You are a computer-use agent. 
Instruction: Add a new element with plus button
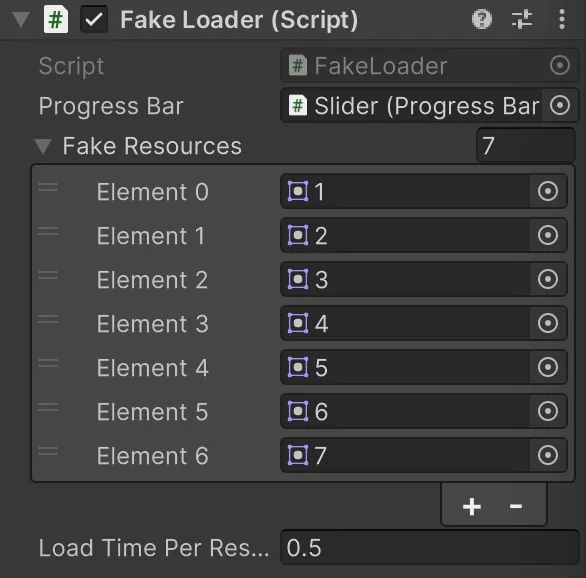(x=472, y=507)
